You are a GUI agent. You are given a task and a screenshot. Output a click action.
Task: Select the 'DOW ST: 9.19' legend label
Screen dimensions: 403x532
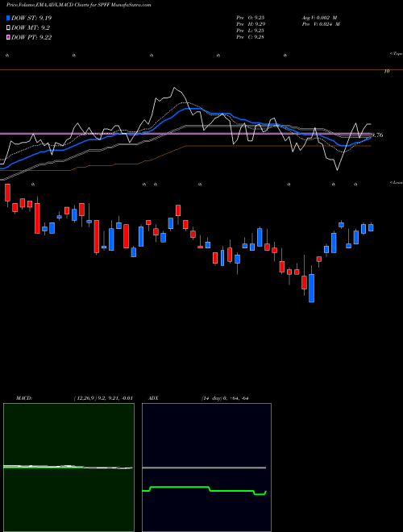coord(31,18)
